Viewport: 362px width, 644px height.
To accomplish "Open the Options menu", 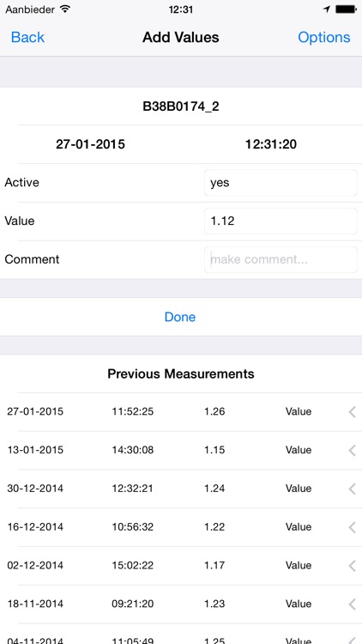I will click(324, 38).
